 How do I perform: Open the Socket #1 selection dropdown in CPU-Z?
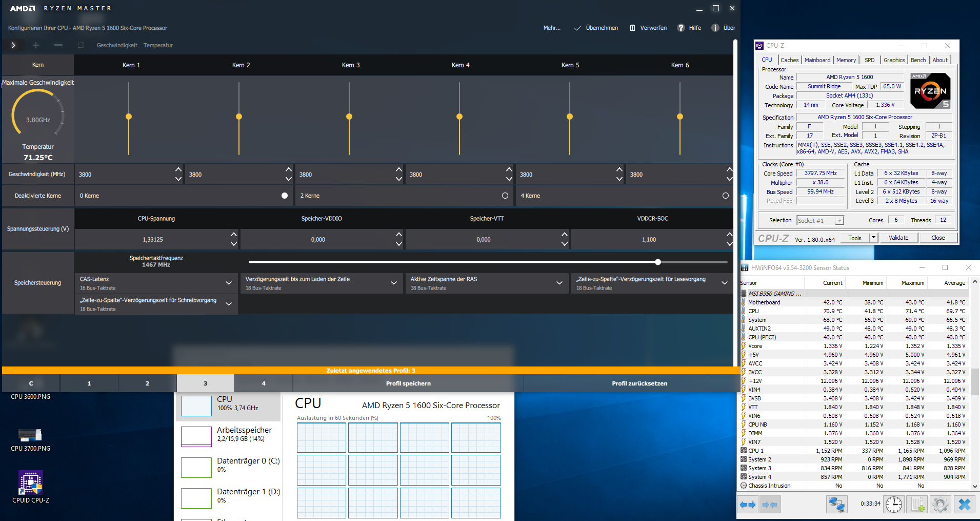[839, 221]
